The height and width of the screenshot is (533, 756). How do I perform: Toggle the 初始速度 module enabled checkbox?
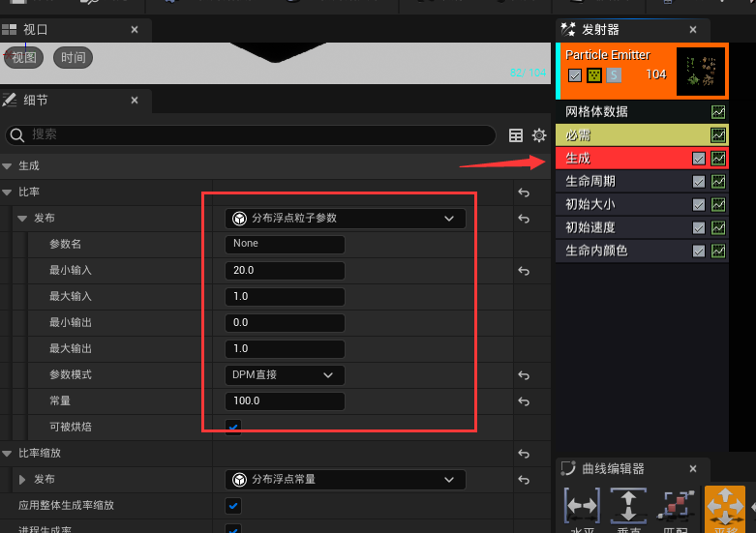coord(699,228)
